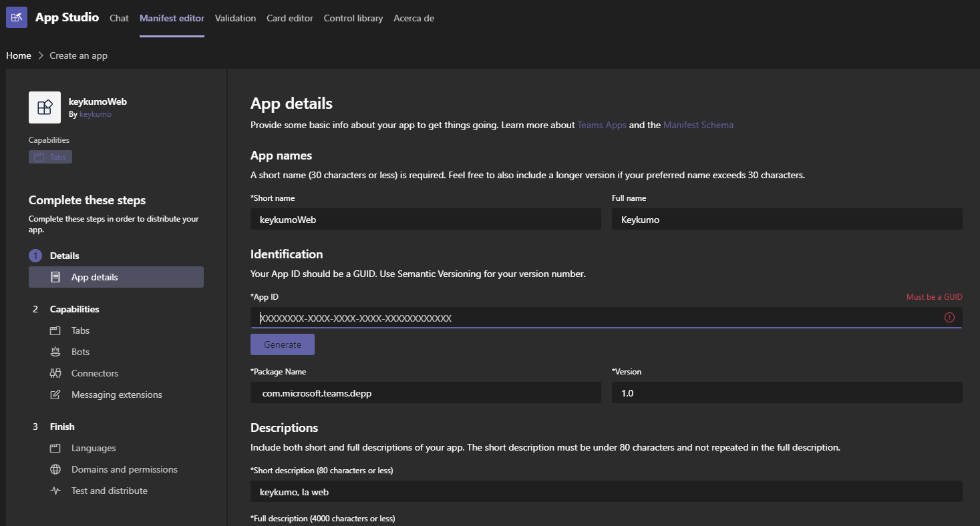Click the Short description input field
This screenshot has width=980, height=526.
pyautogui.click(x=607, y=491)
